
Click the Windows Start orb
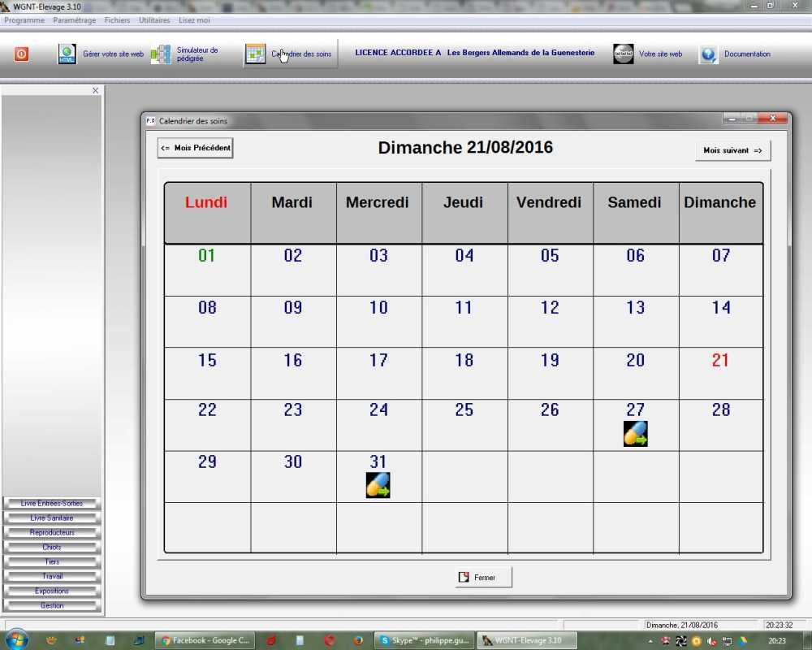coord(16,639)
